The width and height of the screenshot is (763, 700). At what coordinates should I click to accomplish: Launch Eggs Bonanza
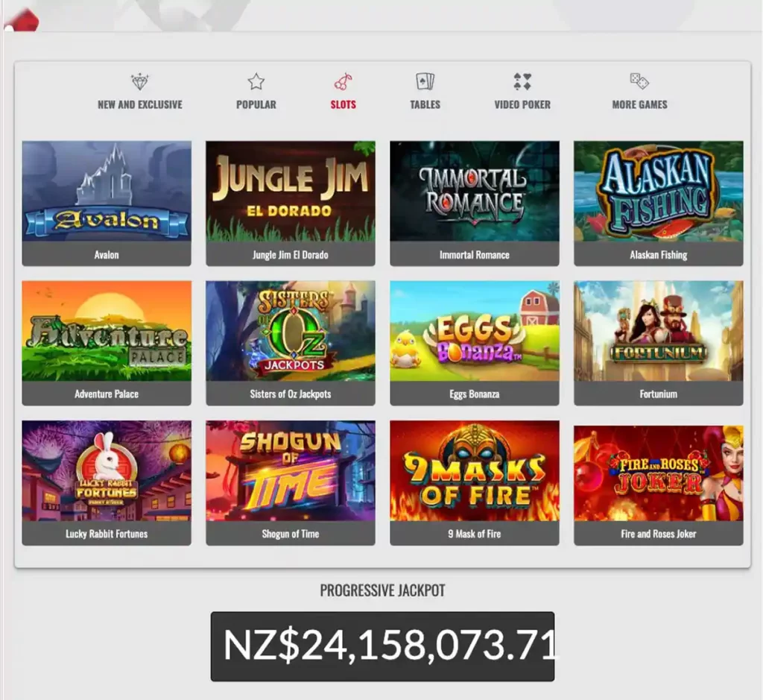point(474,334)
